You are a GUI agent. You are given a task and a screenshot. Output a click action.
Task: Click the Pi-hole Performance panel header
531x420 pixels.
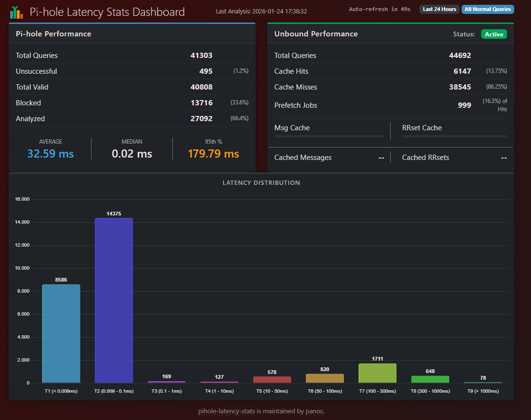click(54, 34)
